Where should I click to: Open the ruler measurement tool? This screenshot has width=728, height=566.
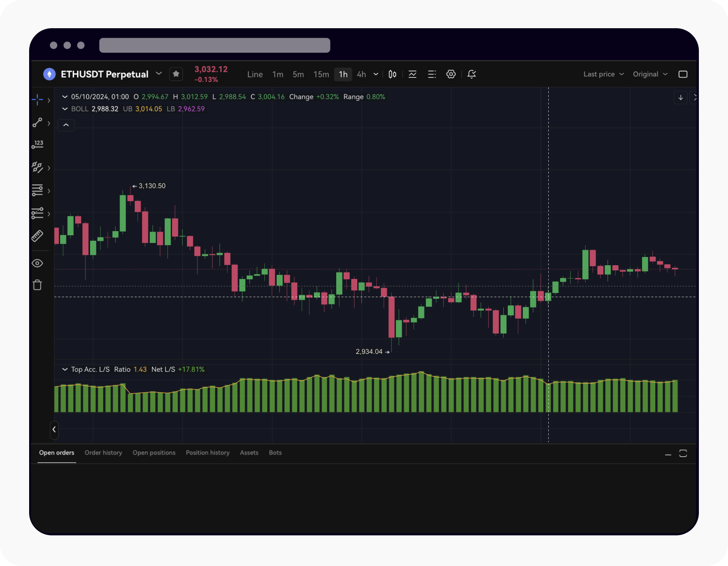click(37, 236)
